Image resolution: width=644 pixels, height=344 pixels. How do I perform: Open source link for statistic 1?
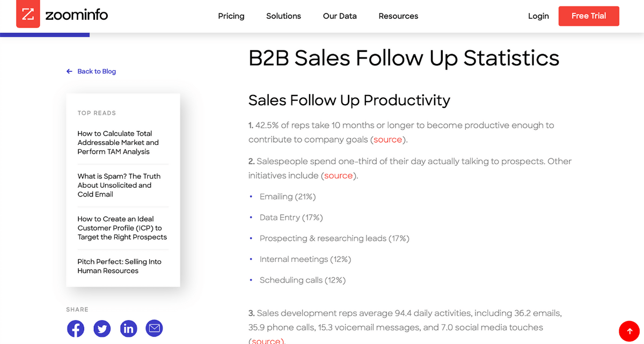click(387, 140)
